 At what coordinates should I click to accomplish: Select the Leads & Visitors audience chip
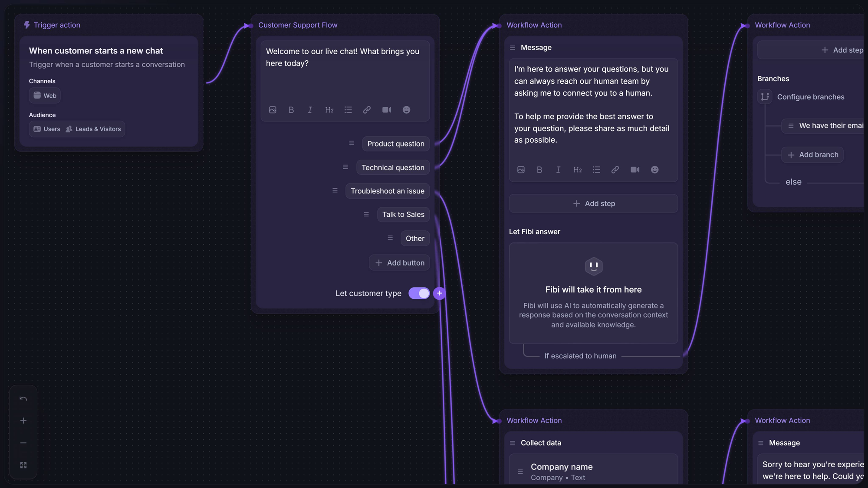[93, 129]
